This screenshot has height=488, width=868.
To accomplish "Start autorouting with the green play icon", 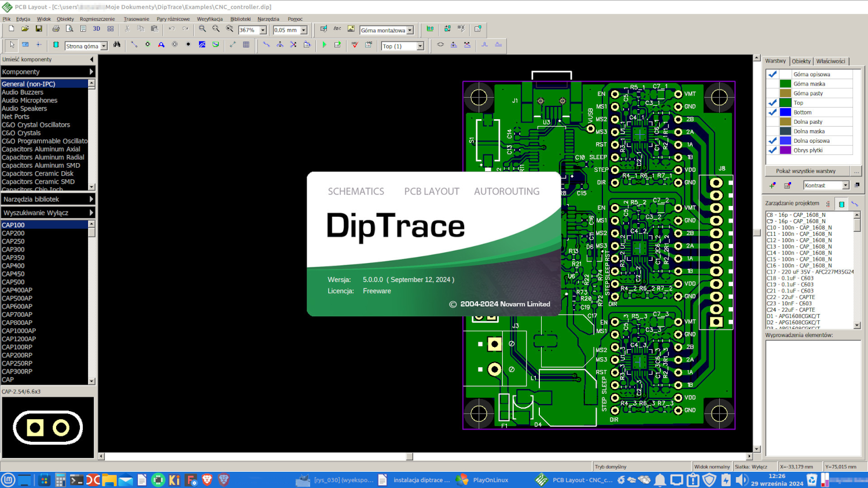I will click(x=324, y=45).
